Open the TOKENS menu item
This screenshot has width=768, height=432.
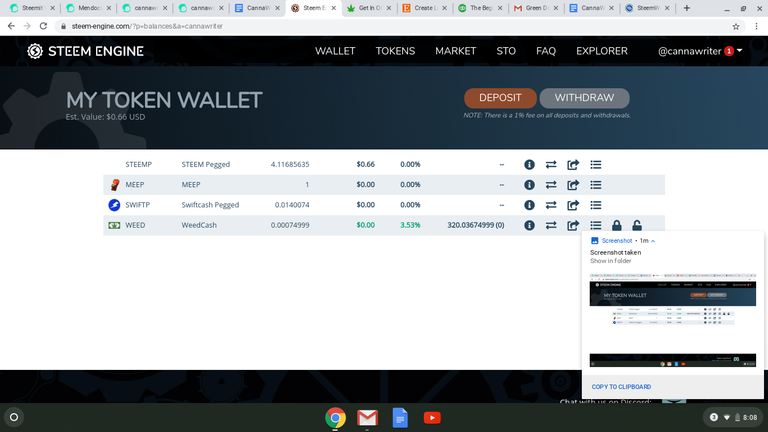[395, 51]
